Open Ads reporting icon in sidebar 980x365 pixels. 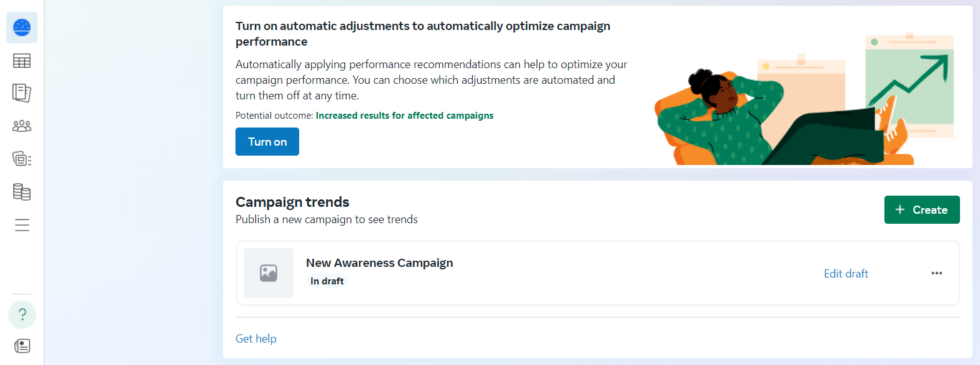(22, 93)
